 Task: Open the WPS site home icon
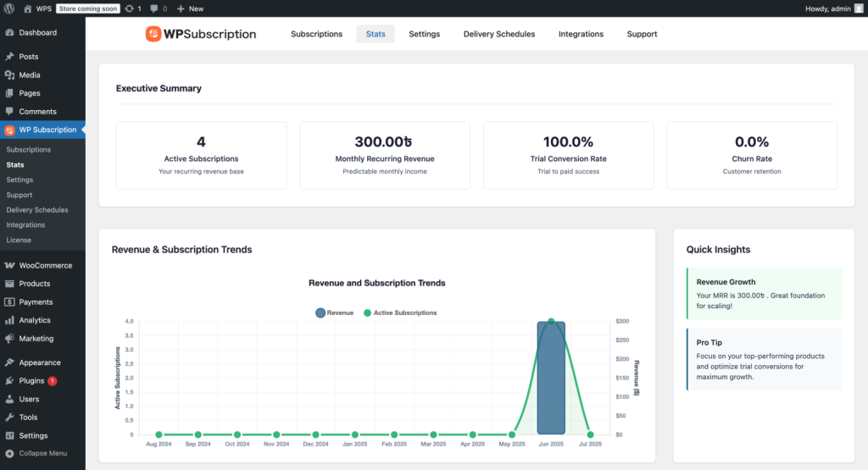[x=28, y=8]
